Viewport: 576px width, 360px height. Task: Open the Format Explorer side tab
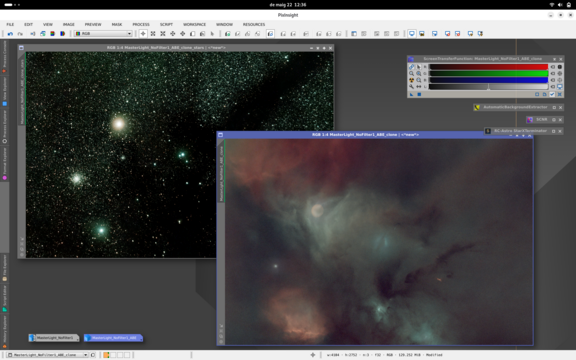(x=4, y=163)
